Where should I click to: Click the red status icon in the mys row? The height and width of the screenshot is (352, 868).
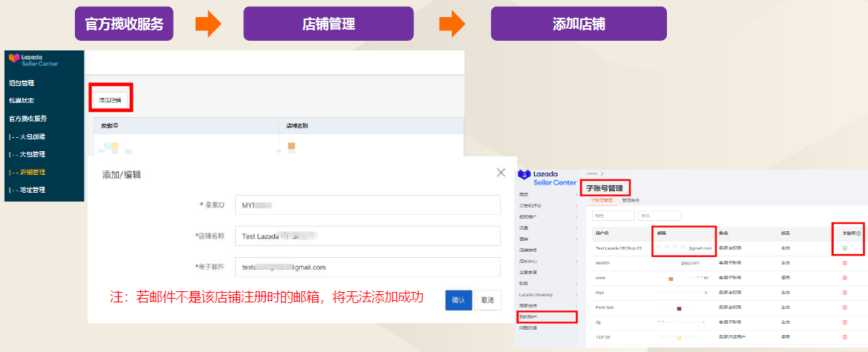tap(845, 292)
